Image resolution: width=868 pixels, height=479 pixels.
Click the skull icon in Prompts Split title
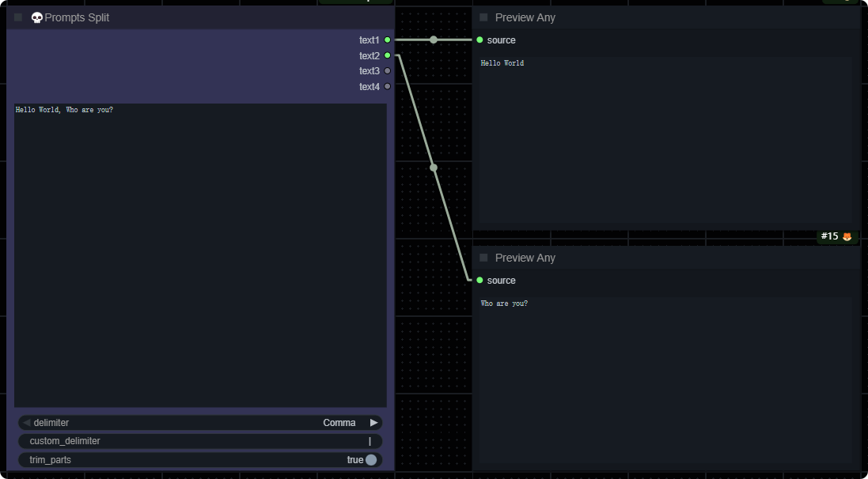(x=36, y=17)
